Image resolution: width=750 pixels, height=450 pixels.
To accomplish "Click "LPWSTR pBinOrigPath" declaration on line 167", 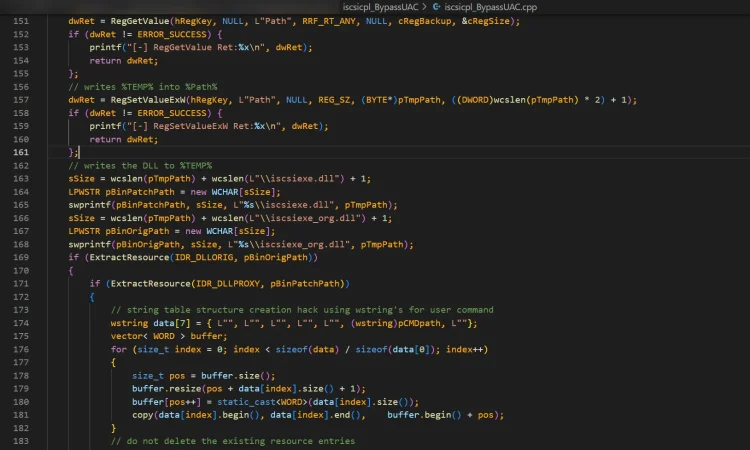I will [119, 231].
